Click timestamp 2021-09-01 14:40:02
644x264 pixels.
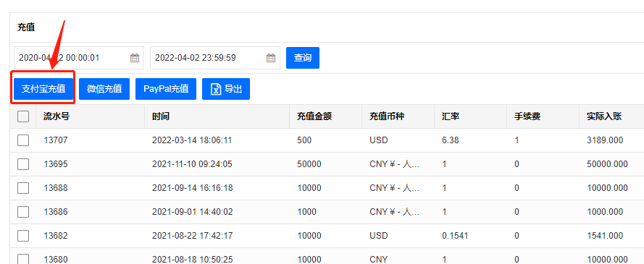192,211
